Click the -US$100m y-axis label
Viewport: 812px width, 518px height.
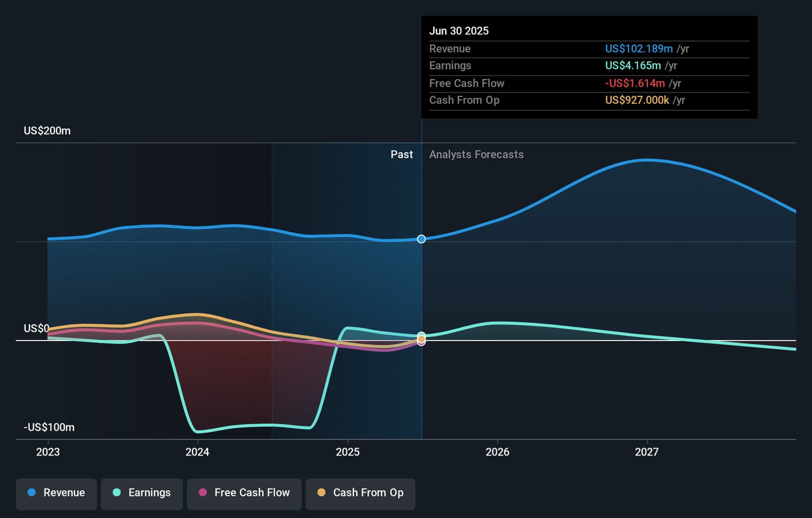[x=49, y=427]
